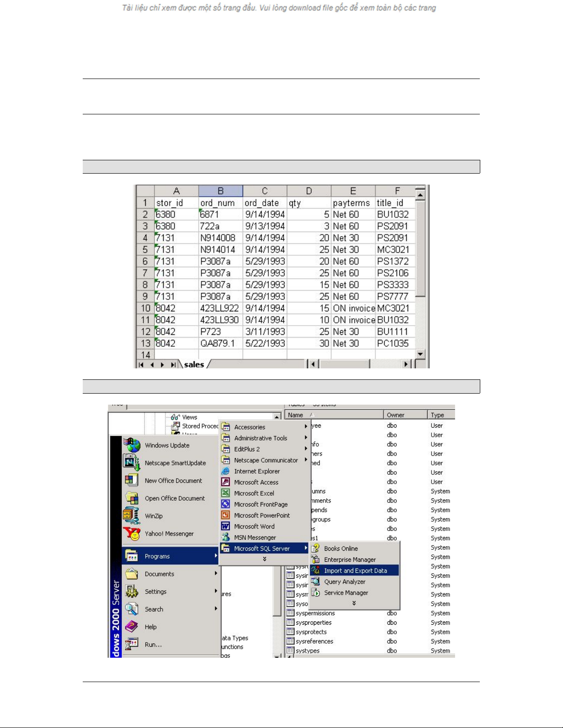Sort tables by the Owner column header
Screen dimensions: 563x728
[404, 415]
